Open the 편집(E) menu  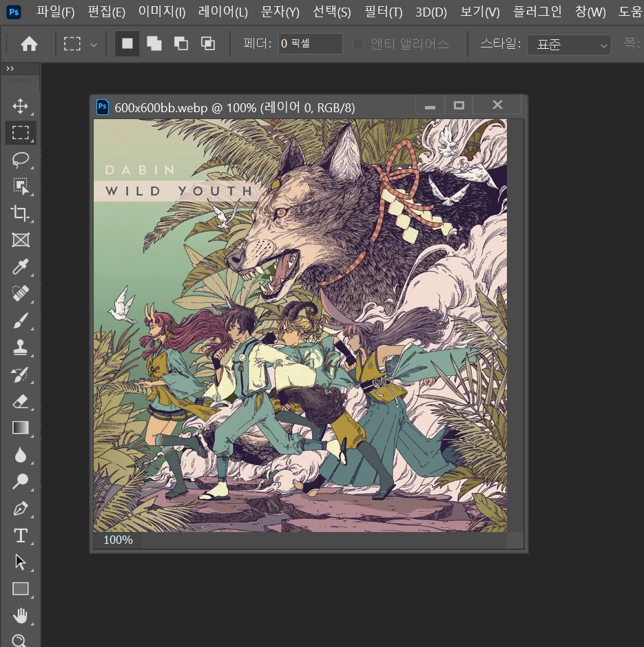(106, 12)
